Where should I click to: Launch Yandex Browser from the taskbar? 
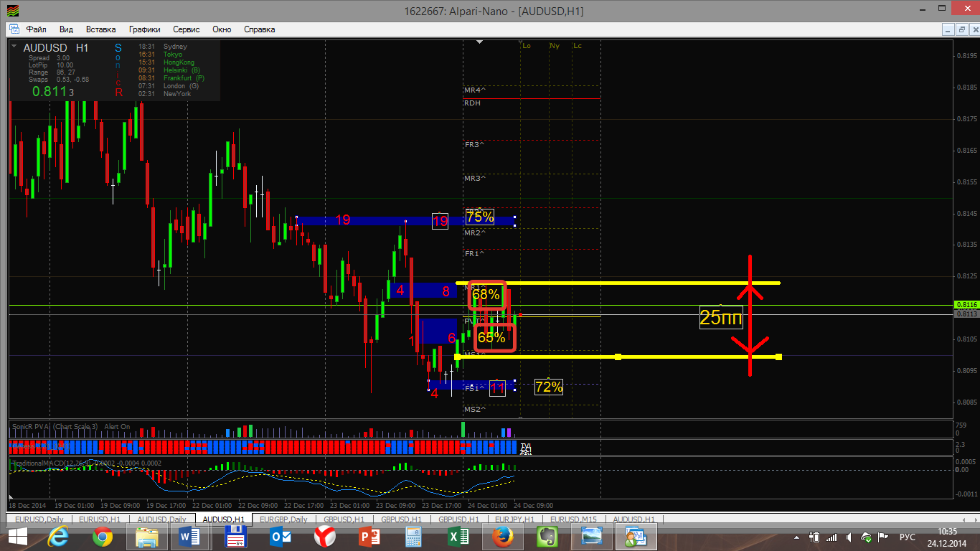324,537
